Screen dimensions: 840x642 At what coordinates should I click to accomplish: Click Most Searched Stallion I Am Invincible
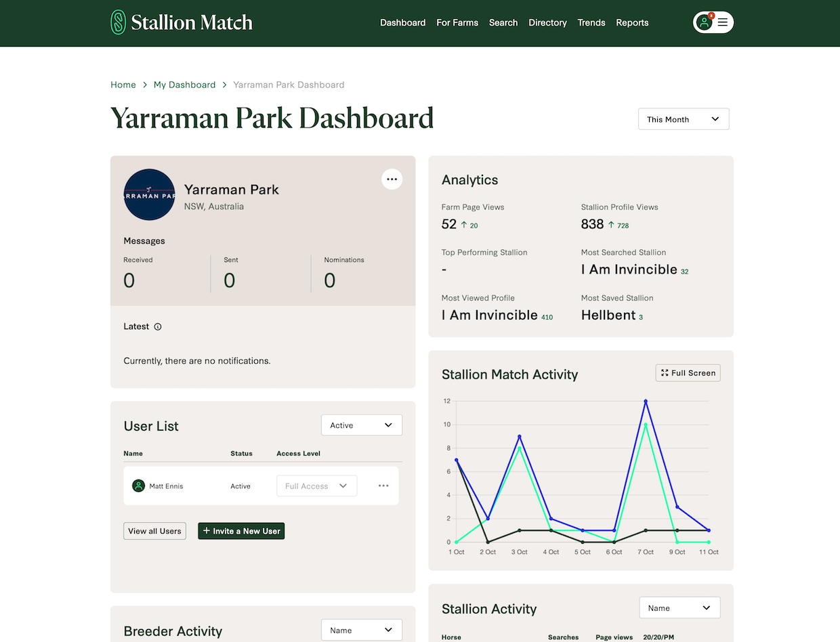pyautogui.click(x=629, y=270)
